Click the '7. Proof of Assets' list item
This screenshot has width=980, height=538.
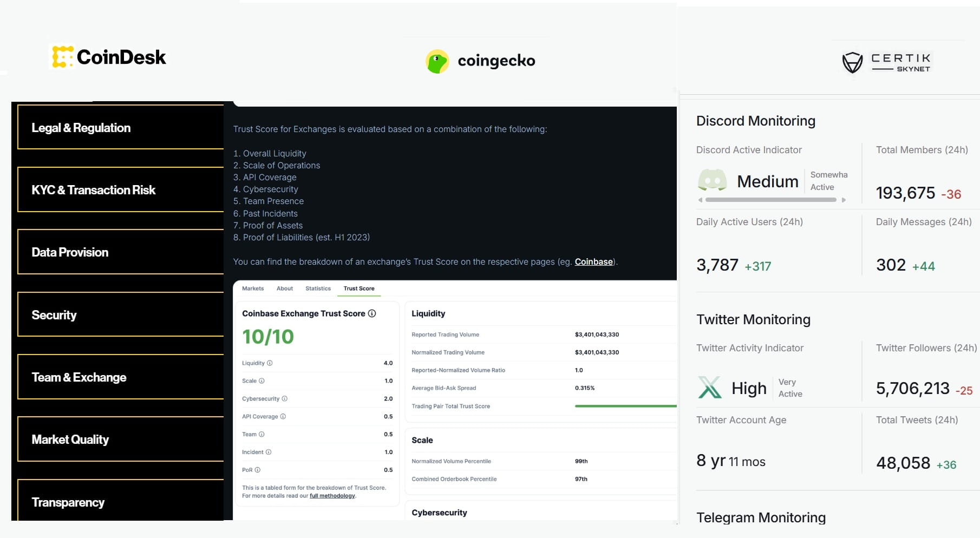[268, 226]
